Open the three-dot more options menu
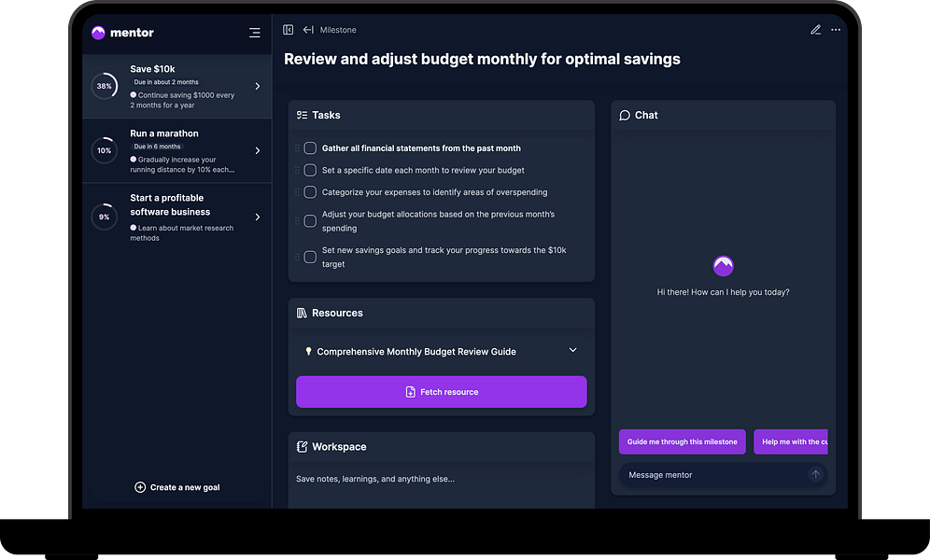930x560 pixels. [x=836, y=30]
